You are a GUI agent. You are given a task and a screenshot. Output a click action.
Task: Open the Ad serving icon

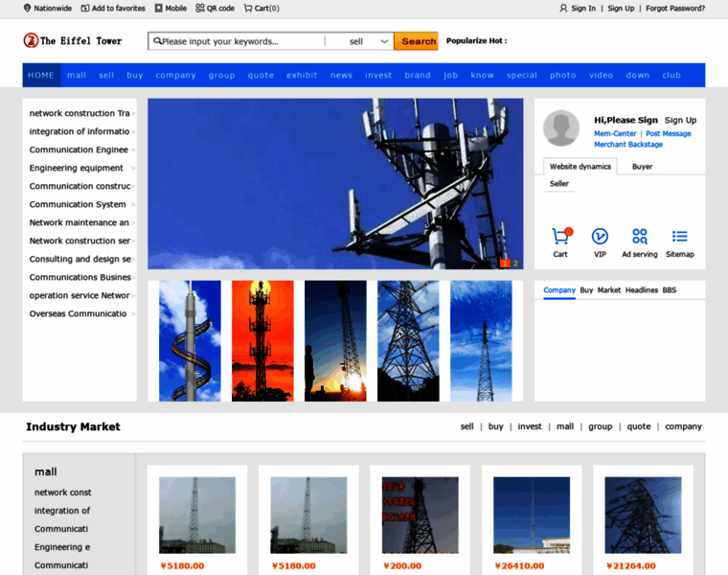(x=640, y=237)
